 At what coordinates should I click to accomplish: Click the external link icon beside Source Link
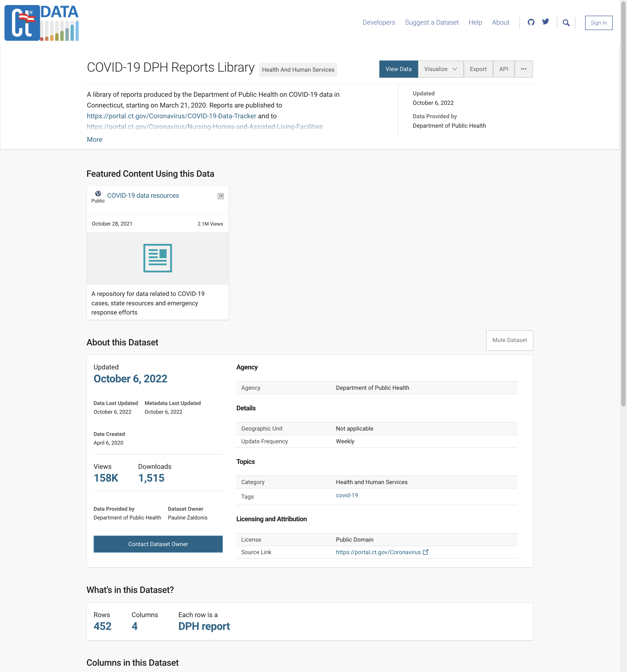pyautogui.click(x=425, y=552)
